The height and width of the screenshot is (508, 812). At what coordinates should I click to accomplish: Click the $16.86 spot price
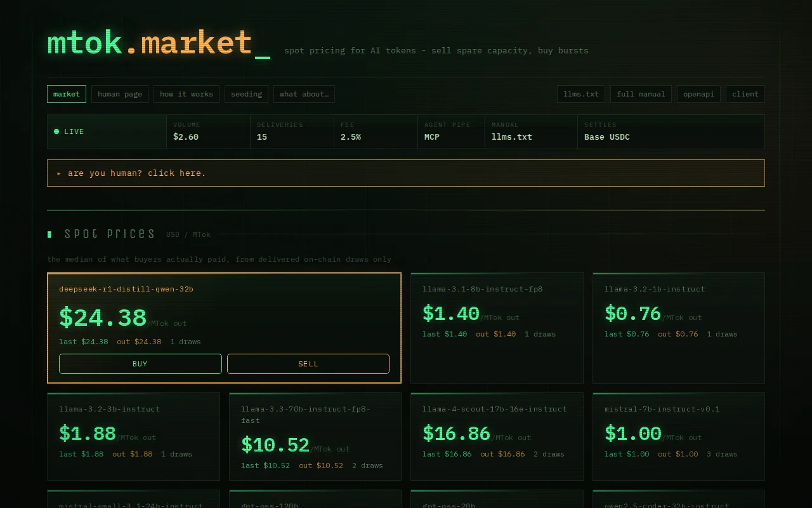click(457, 433)
